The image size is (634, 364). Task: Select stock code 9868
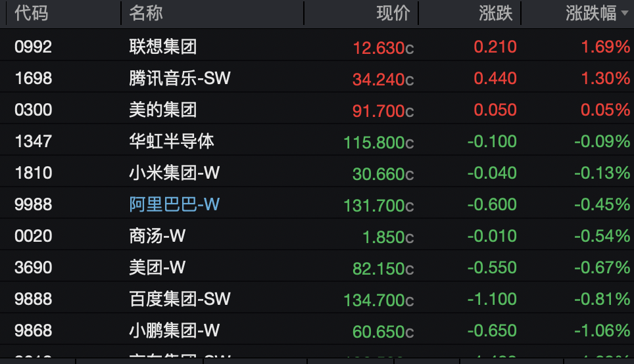pyautogui.click(x=33, y=330)
